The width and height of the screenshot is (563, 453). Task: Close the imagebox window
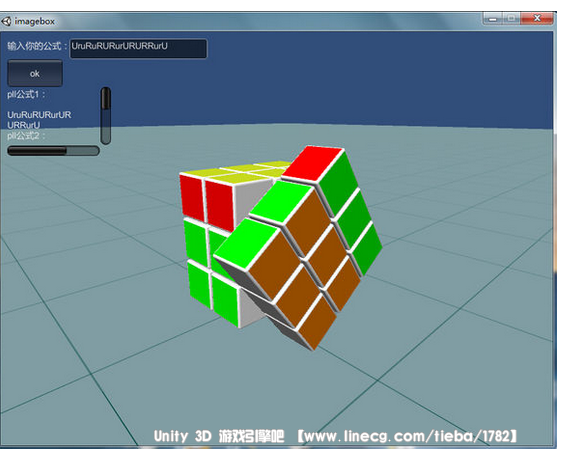pyautogui.click(x=537, y=18)
